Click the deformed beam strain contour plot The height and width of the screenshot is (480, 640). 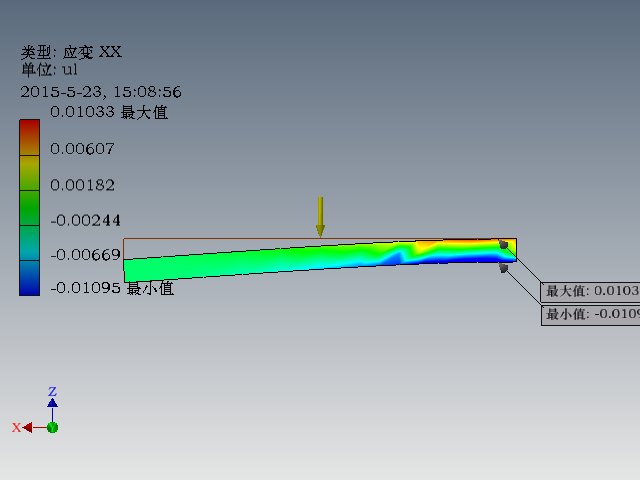[320, 260]
